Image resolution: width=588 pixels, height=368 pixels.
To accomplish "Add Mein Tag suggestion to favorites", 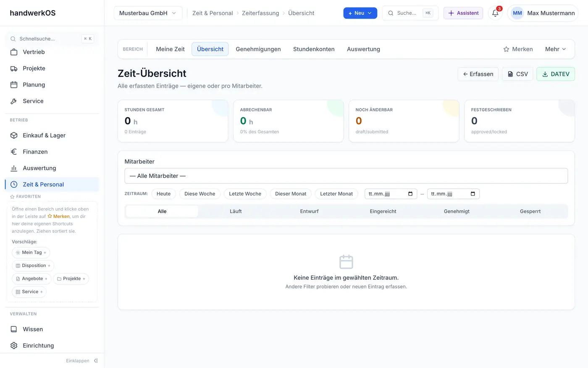I will (x=31, y=253).
